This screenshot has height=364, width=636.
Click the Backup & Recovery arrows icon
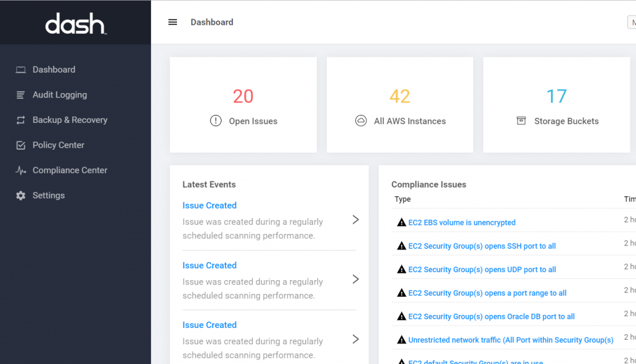click(x=20, y=120)
